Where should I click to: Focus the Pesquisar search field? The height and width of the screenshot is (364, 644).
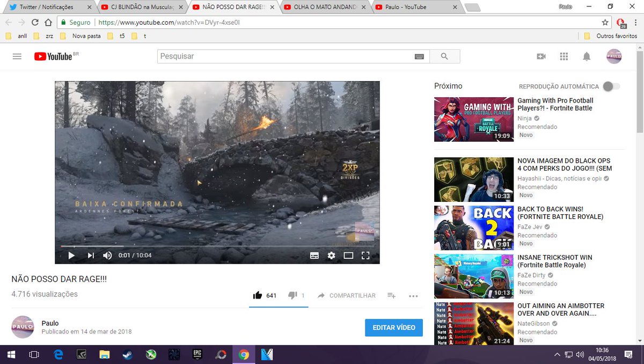click(284, 56)
